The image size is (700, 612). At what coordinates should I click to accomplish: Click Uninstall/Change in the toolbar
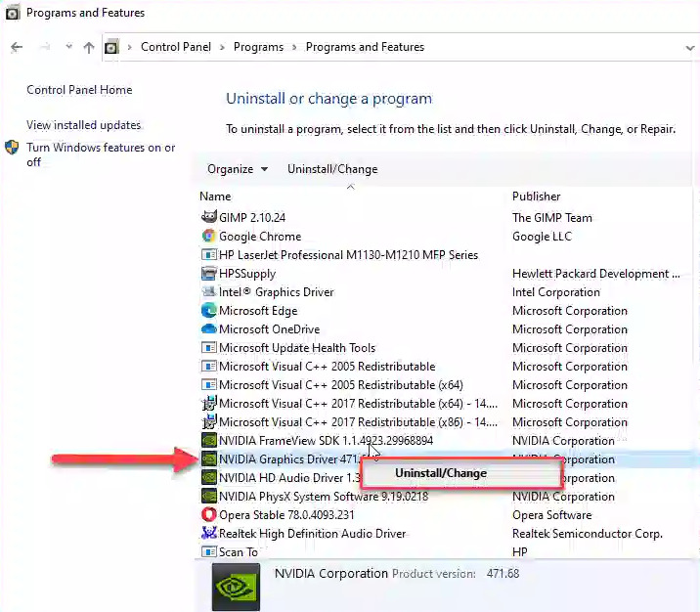[332, 169]
